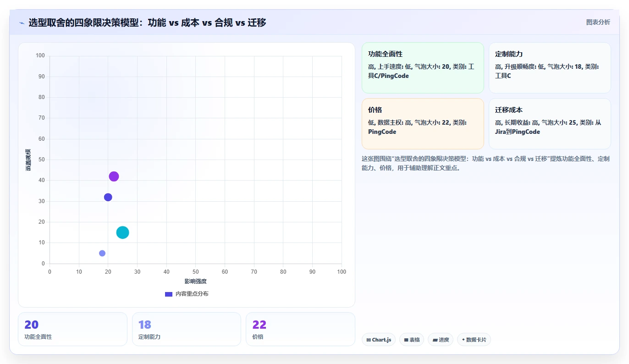Click the 图表分析 label in header
This screenshot has width=629, height=364.
[x=598, y=22]
